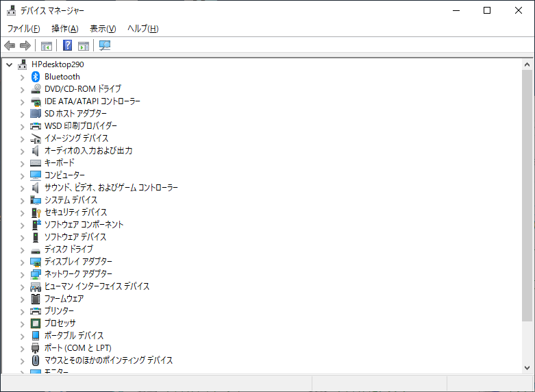This screenshot has width=535, height=392.
Task: Expand the ネットワーク アダプター category
Action: [x=22, y=275]
